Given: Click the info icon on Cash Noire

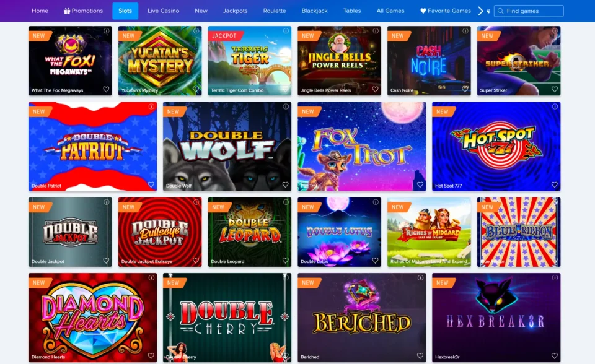Looking at the screenshot, I should 465,31.
